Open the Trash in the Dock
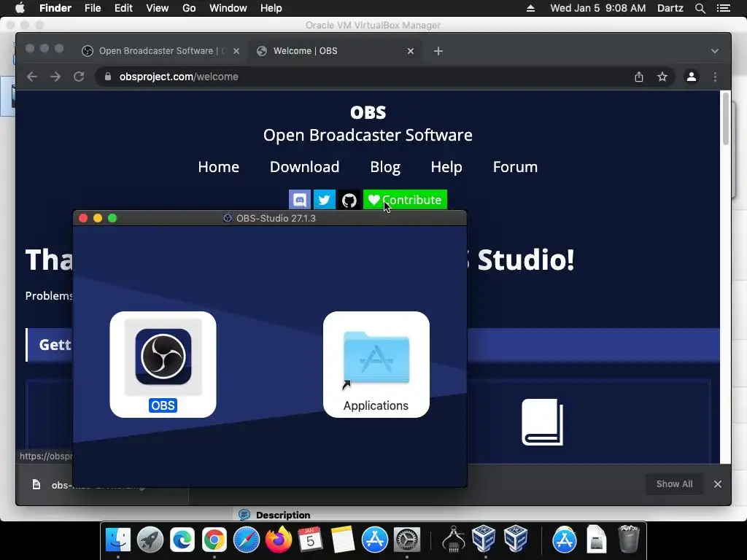This screenshot has height=560, width=747. click(x=628, y=540)
